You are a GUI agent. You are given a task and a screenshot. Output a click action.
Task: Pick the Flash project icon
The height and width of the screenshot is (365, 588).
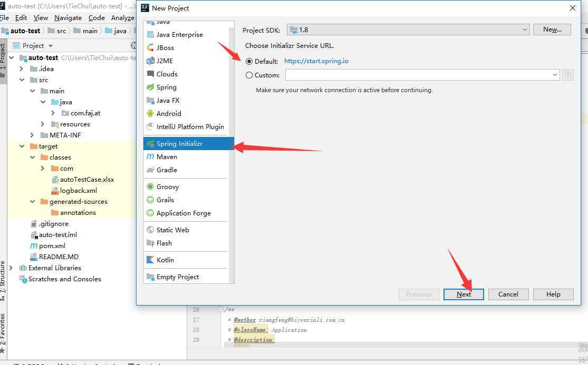150,243
